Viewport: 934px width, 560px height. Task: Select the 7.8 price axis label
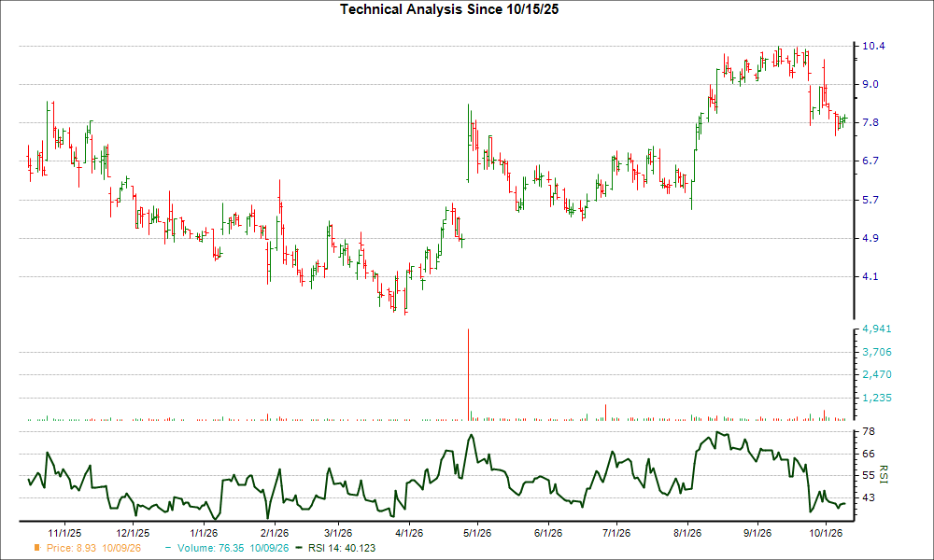(870, 122)
